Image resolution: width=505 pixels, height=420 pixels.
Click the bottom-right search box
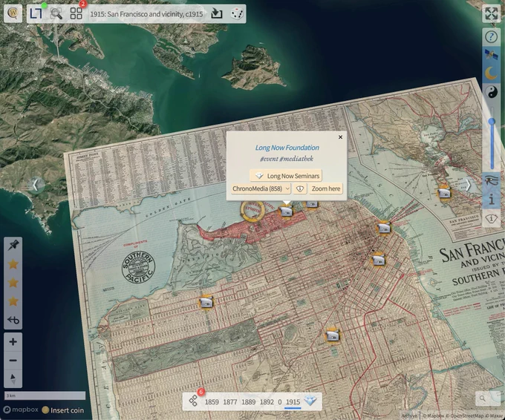click(488, 398)
